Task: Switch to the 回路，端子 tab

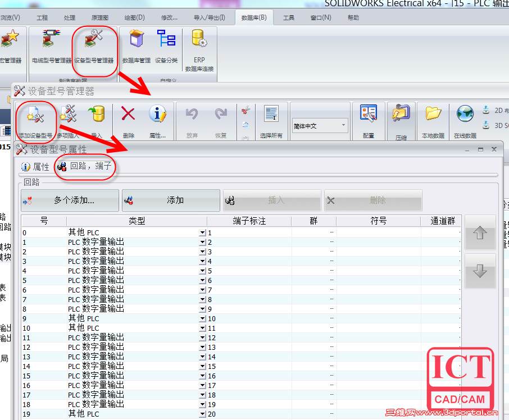Action: pyautogui.click(x=84, y=166)
